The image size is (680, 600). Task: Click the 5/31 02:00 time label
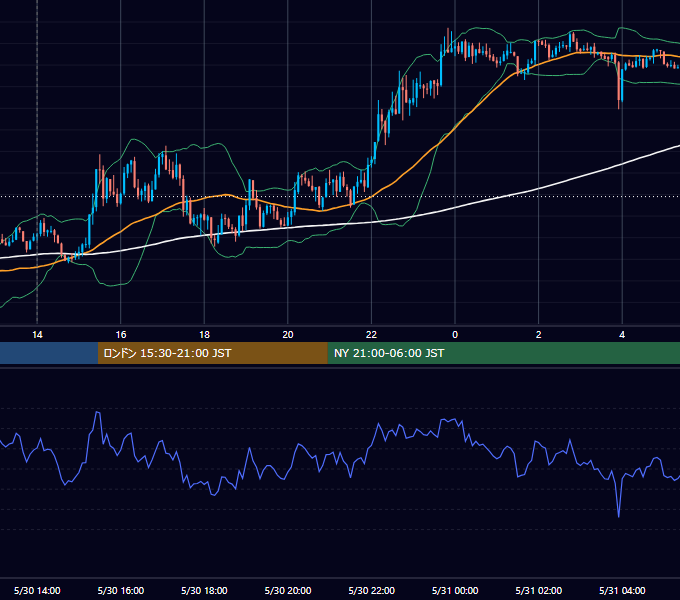[x=539, y=590]
